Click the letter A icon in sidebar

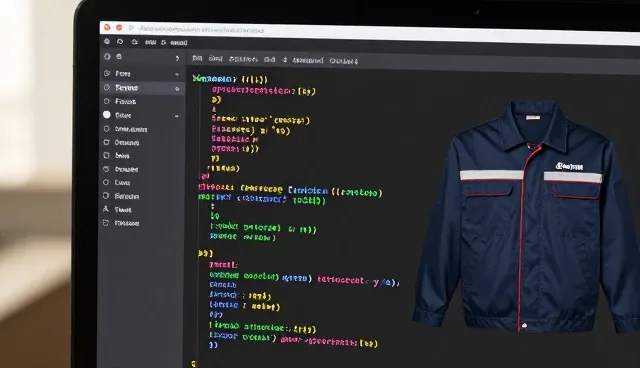106,209
